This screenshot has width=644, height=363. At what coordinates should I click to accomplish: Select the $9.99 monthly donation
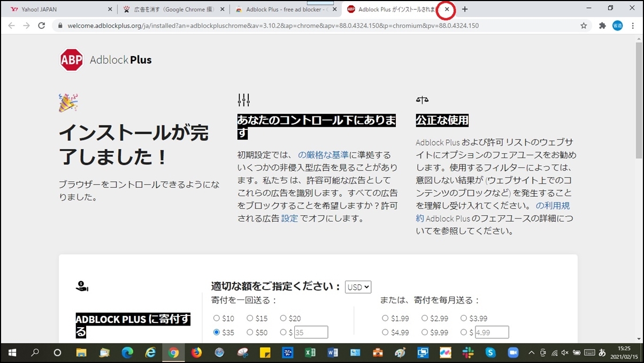425,332
